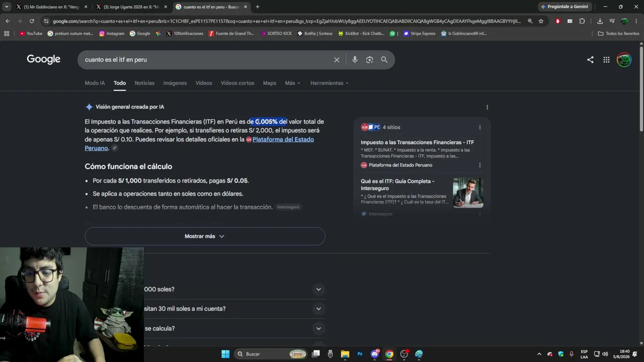The image size is (644, 362).
Task: Expand AI overview with Mostrar más
Action: [205, 236]
